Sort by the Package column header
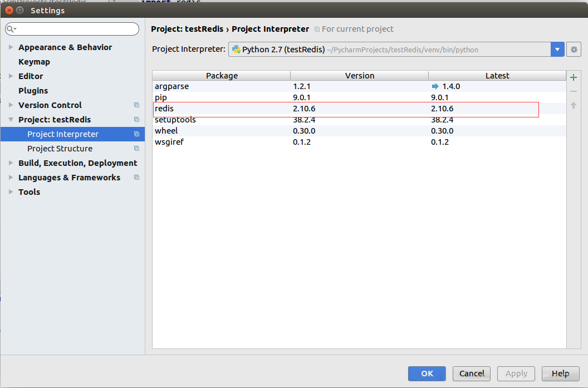The height and width of the screenshot is (388, 588). click(222, 75)
